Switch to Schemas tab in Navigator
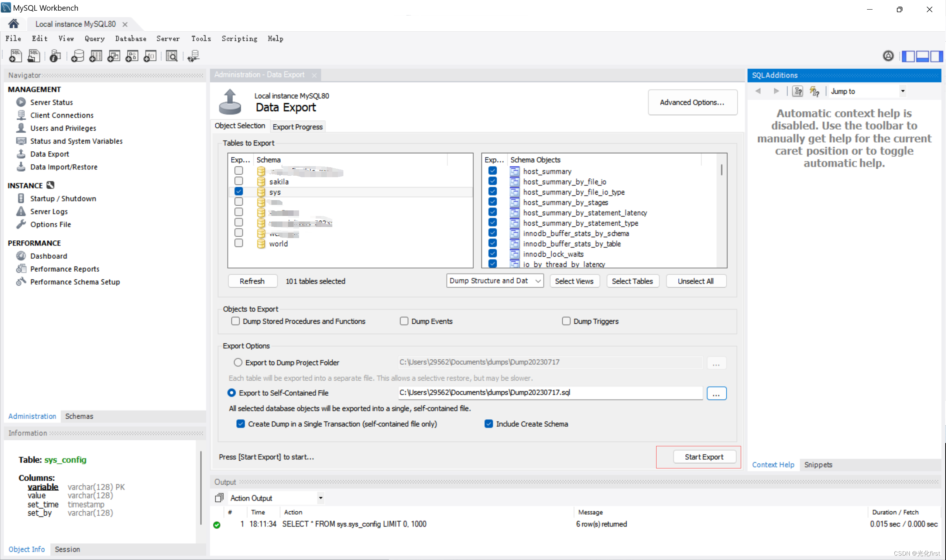 point(79,416)
